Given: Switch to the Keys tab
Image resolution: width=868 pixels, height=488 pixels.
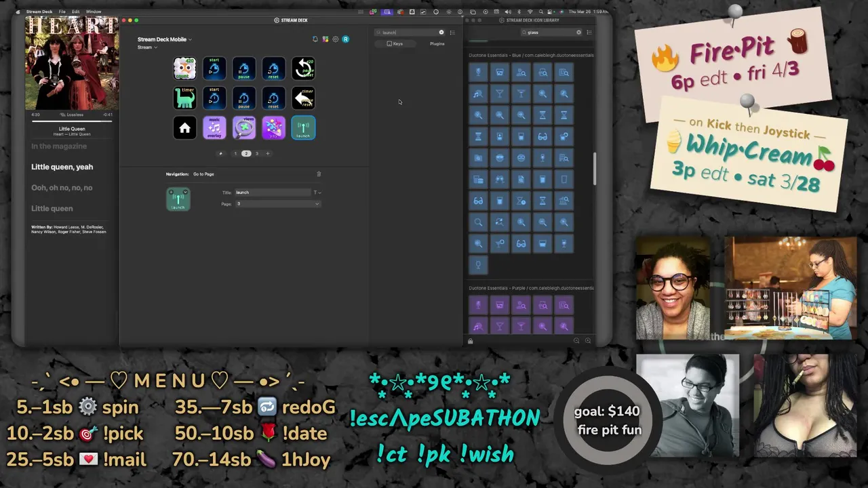Looking at the screenshot, I should point(395,44).
